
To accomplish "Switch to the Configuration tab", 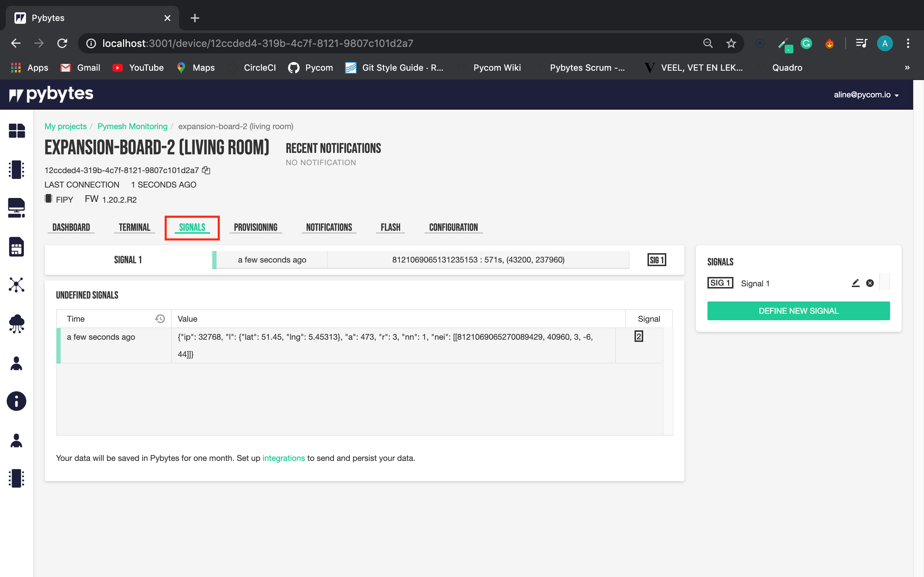I will pyautogui.click(x=452, y=227).
